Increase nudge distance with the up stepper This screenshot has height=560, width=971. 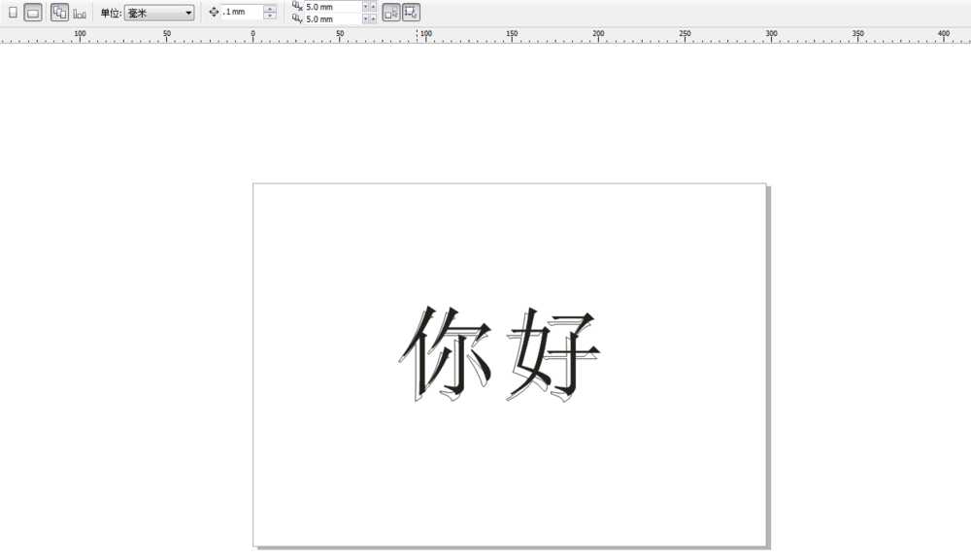(x=270, y=8)
